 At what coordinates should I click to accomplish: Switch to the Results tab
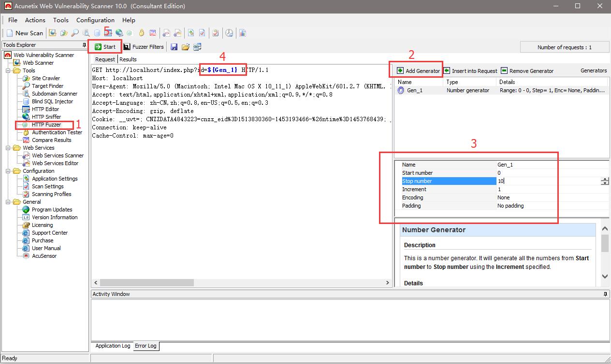point(128,59)
